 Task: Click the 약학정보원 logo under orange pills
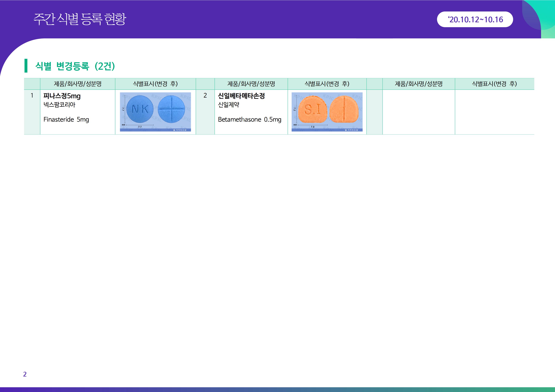[352, 130]
